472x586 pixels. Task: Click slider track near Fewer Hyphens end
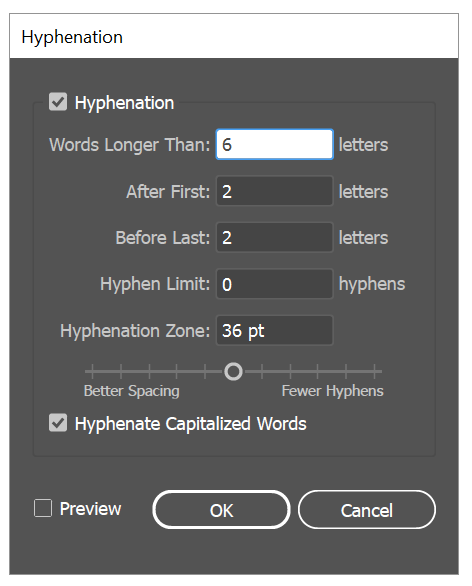(374, 371)
